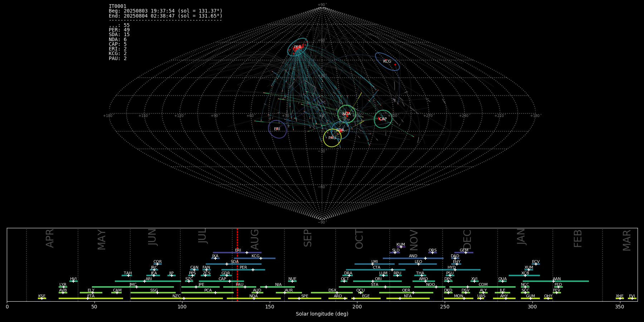Click the ORS shower label in timeline
This screenshot has width=644, height=322.
(x=433, y=250)
